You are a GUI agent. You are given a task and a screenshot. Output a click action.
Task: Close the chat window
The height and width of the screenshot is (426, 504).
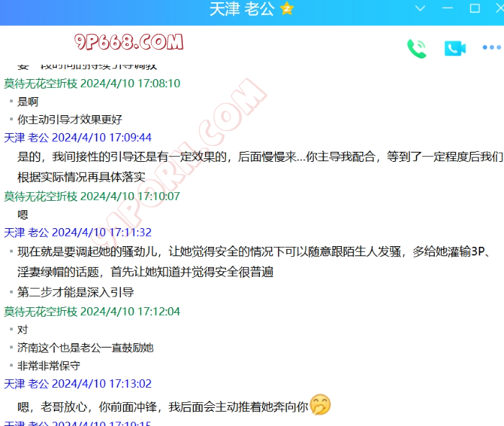tap(498, 9)
